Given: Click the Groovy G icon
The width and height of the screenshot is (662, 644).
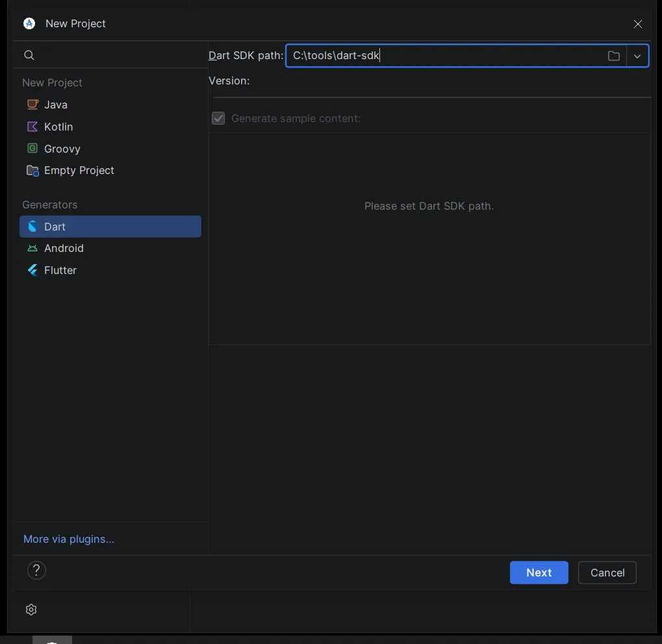Looking at the screenshot, I should coord(32,148).
